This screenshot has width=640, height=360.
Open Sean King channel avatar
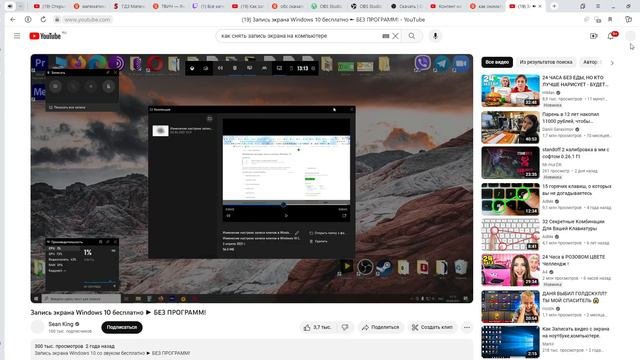pyautogui.click(x=37, y=327)
